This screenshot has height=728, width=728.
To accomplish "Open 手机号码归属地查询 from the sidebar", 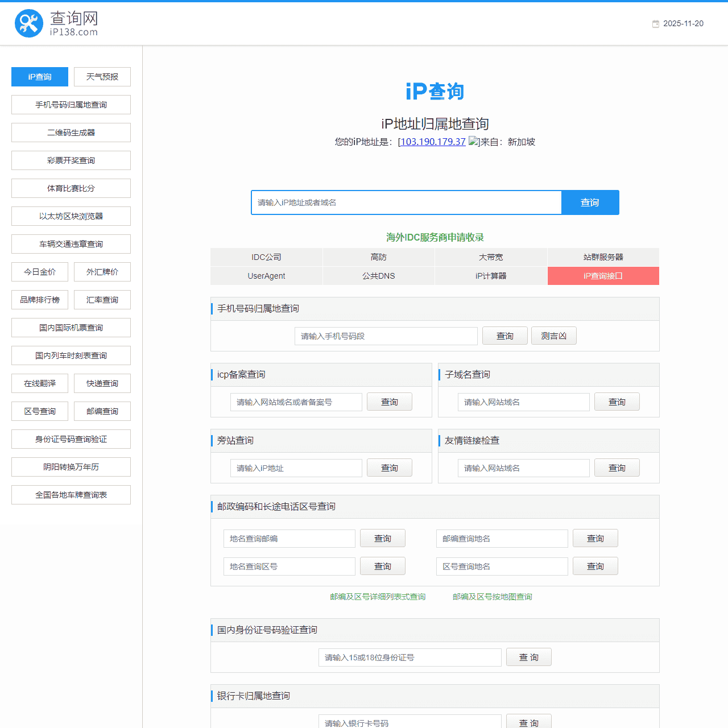I will (x=71, y=105).
